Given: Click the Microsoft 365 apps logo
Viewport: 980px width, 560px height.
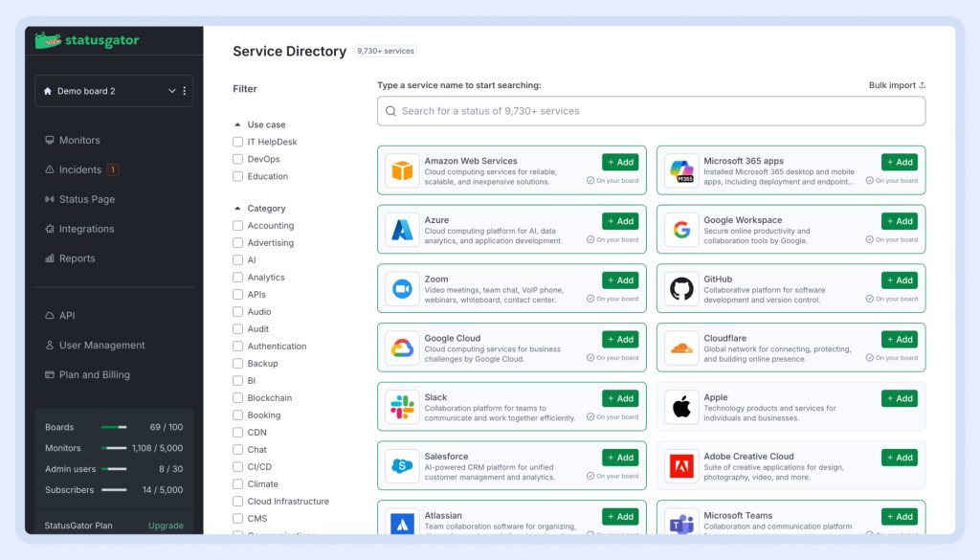Looking at the screenshot, I should pos(681,170).
